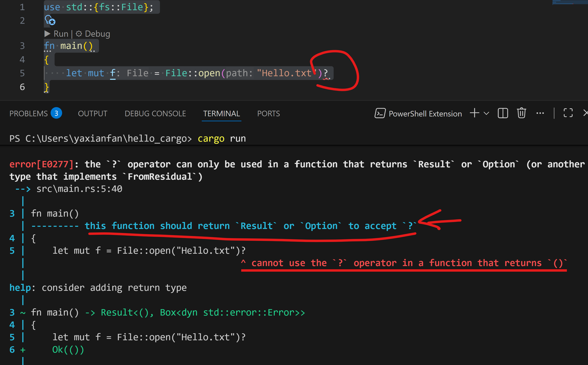Viewport: 588px width, 365px height.
Task: Open the Debug Console tab
Action: pos(155,113)
